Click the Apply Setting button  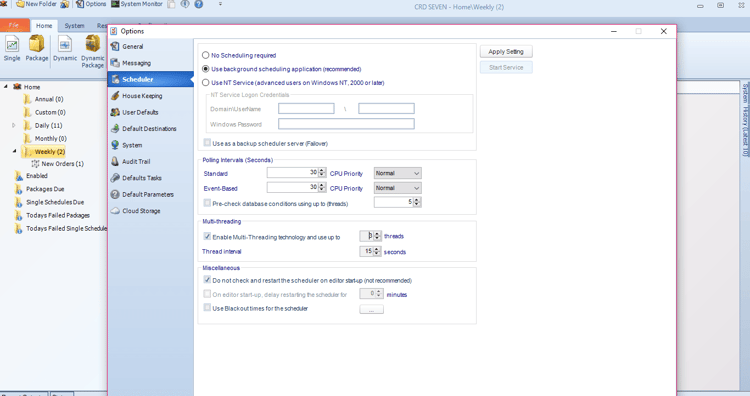pyautogui.click(x=506, y=52)
